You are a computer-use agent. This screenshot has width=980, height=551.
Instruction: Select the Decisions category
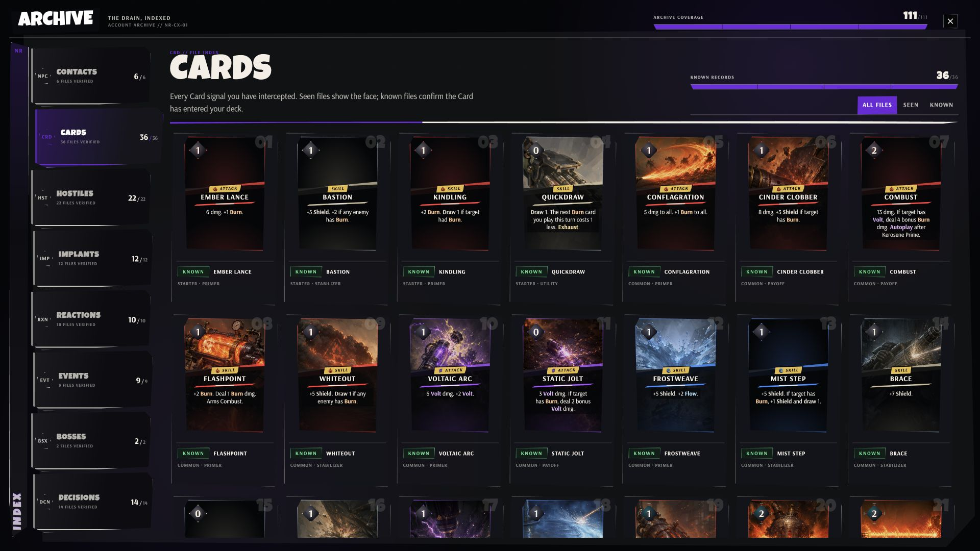point(93,502)
